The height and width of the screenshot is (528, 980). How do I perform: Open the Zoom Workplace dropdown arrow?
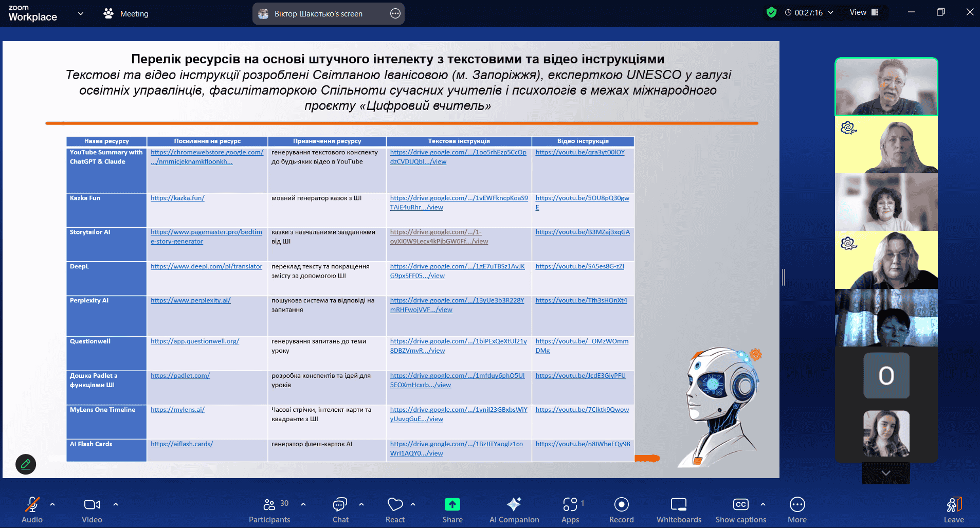pyautogui.click(x=81, y=14)
